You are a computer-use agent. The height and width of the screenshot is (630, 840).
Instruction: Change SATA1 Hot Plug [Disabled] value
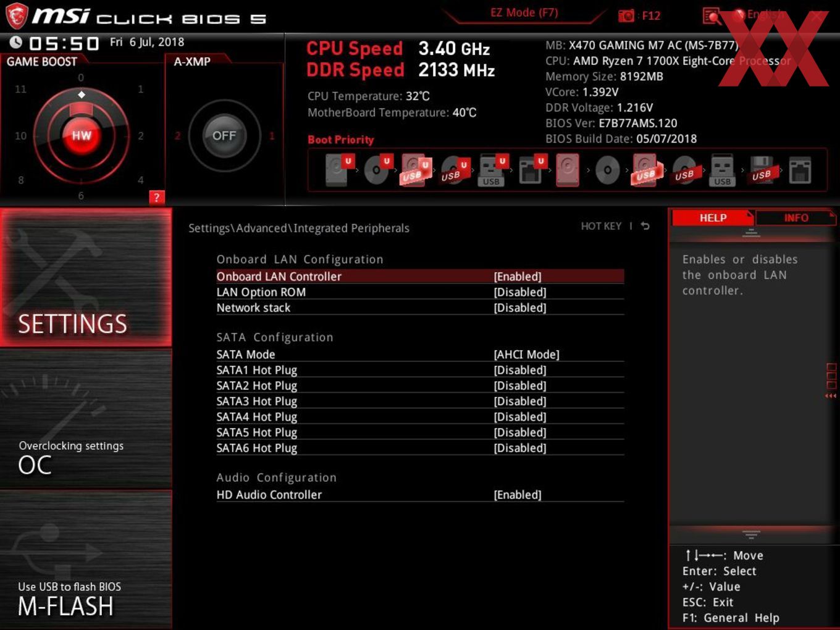pyautogui.click(x=520, y=370)
